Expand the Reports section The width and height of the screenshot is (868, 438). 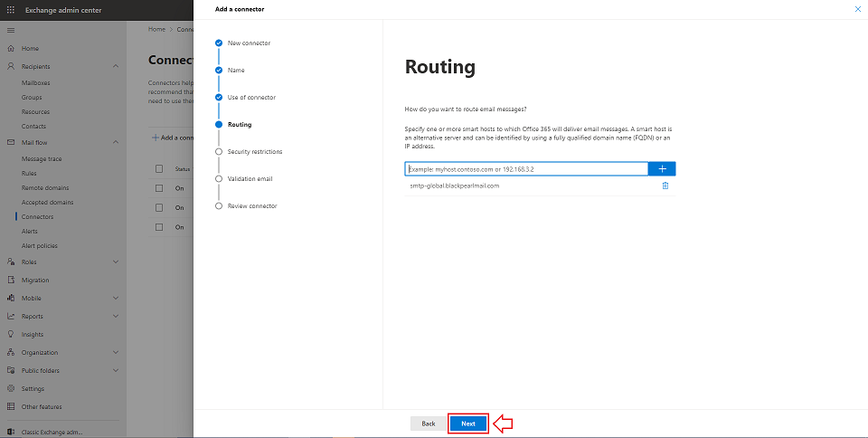[x=116, y=316]
